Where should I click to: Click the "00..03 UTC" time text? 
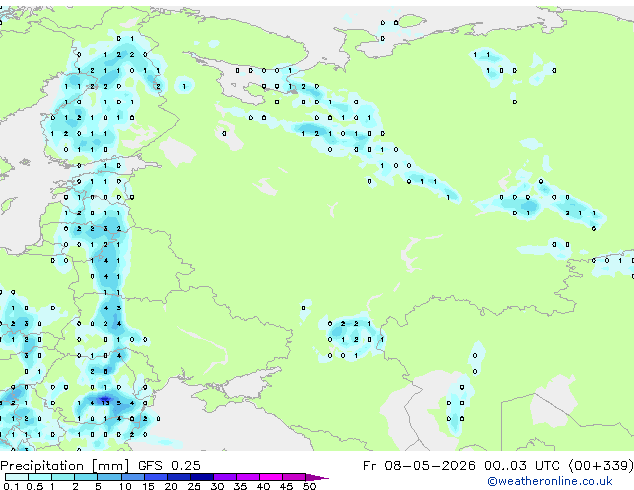point(524,466)
